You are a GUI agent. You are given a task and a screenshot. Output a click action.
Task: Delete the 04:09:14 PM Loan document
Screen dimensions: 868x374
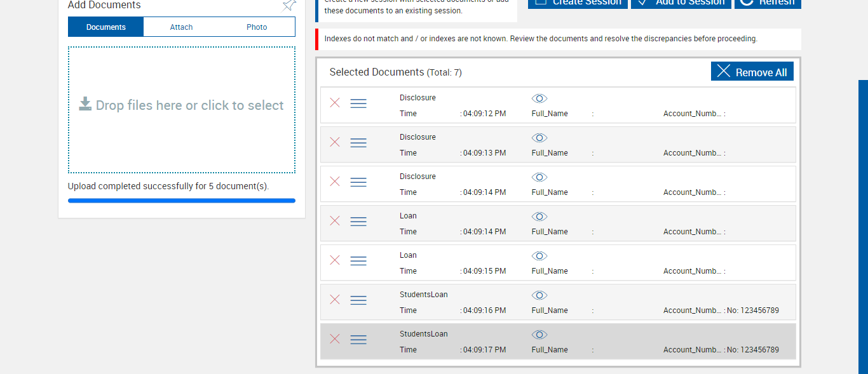coord(335,221)
